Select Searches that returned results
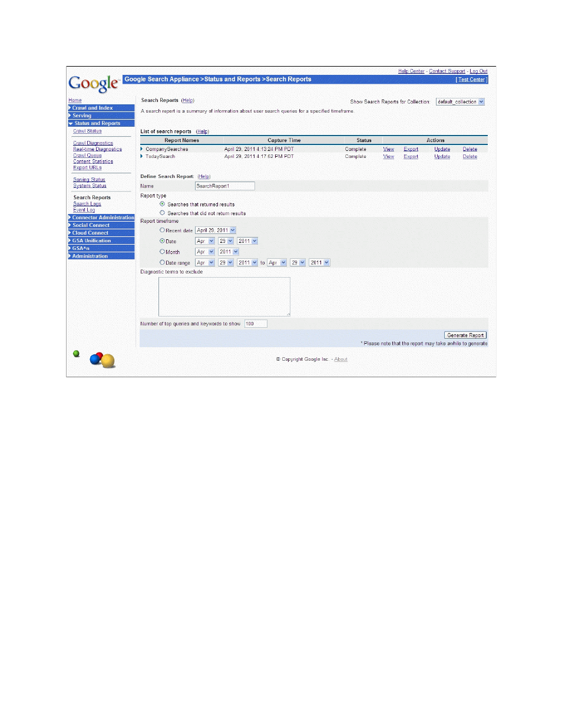562x728 pixels. click(162, 204)
